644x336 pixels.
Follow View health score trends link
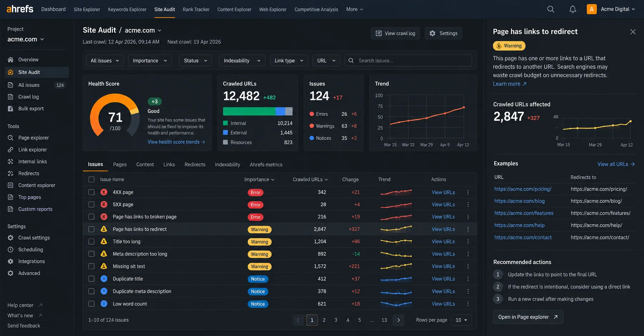pyautogui.click(x=176, y=142)
